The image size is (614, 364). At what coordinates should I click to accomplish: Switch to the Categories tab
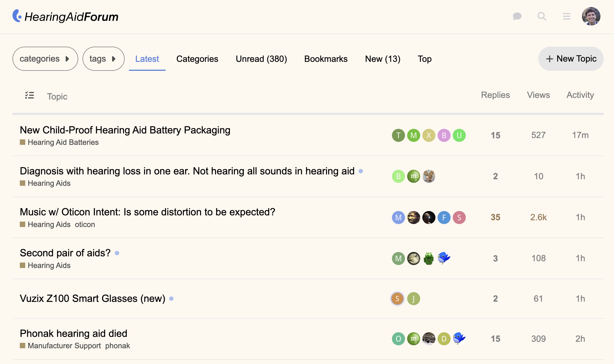197,59
